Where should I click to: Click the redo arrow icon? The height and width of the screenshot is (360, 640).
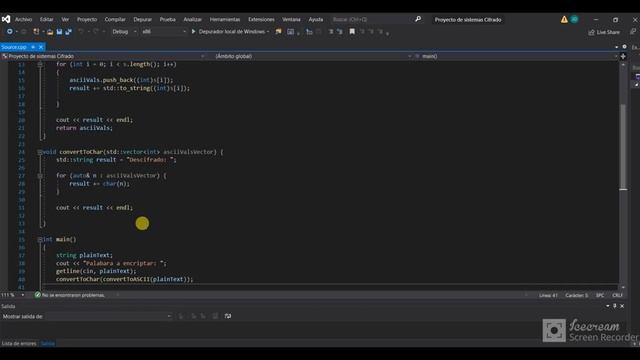tap(96, 31)
